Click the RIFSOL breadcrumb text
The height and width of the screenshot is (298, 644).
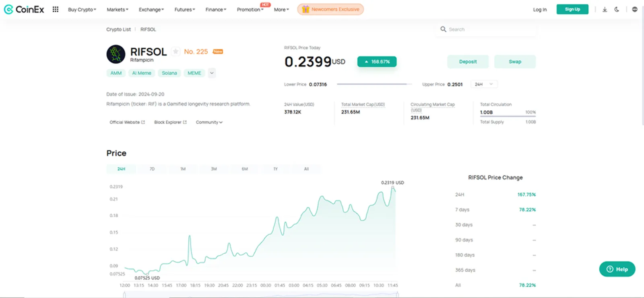tap(148, 29)
